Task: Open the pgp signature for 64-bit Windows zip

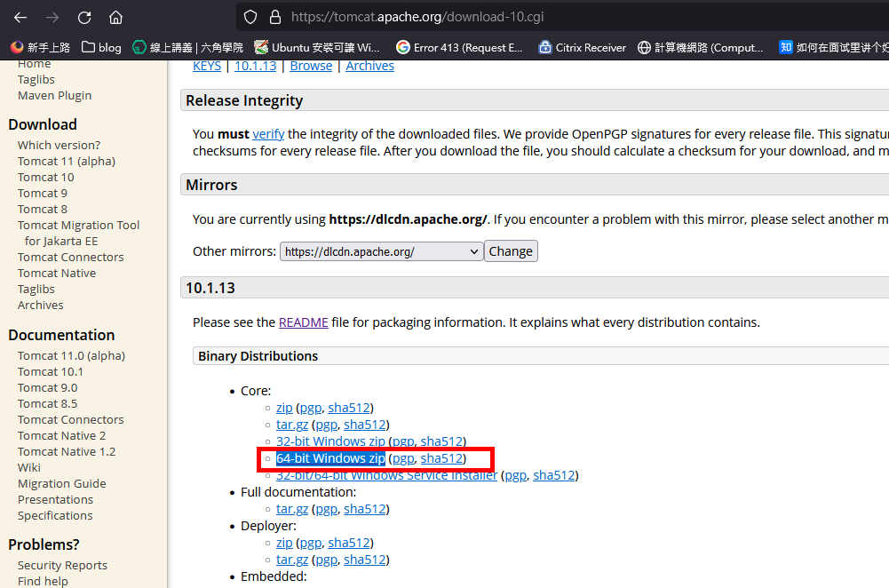Action: pos(403,458)
